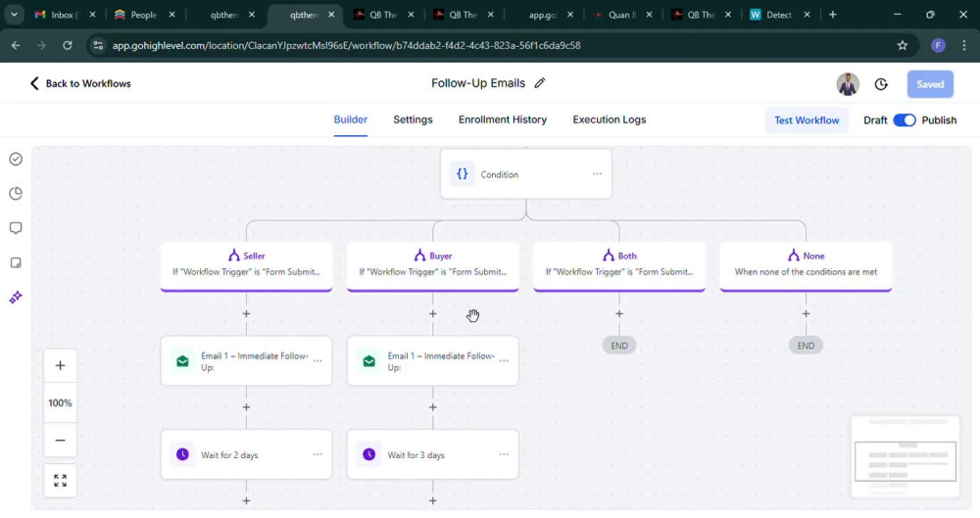
Task: Click the workflow minimap thumbnail
Action: click(905, 456)
